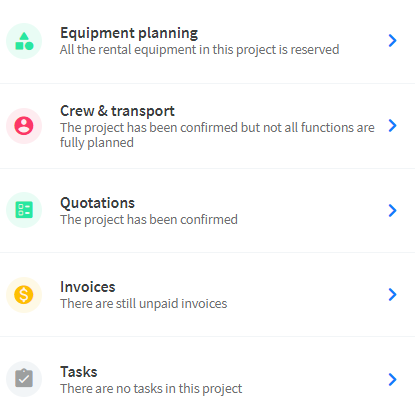Screen dimensions: 415x415
Task: Click the gray clipboard Tasks icon
Action: coord(24,379)
